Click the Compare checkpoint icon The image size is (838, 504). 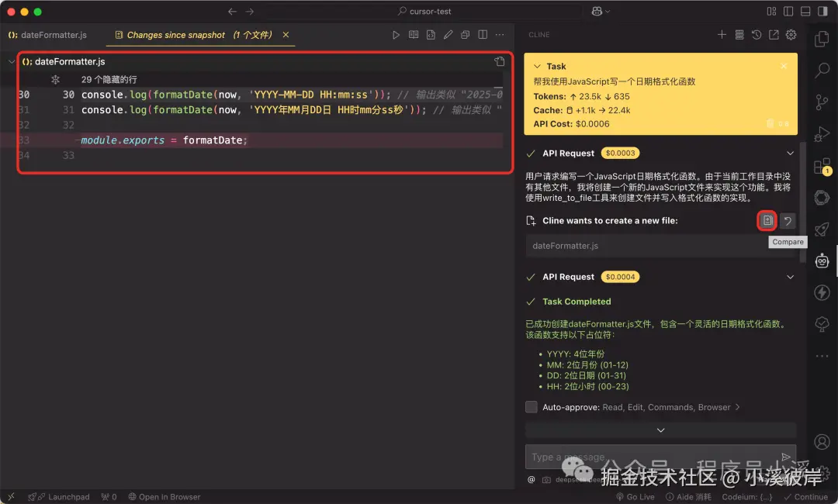(767, 221)
